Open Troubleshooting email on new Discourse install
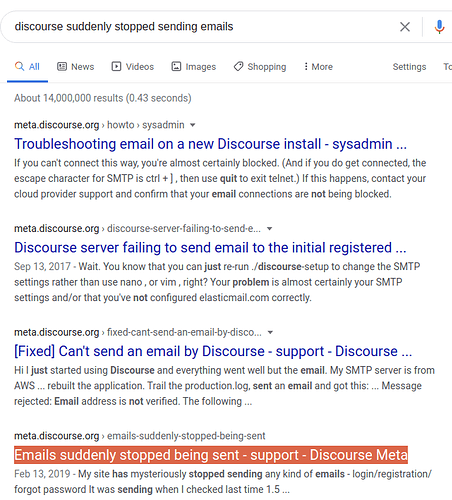Screen dimensions: 452x500 pos(210,144)
